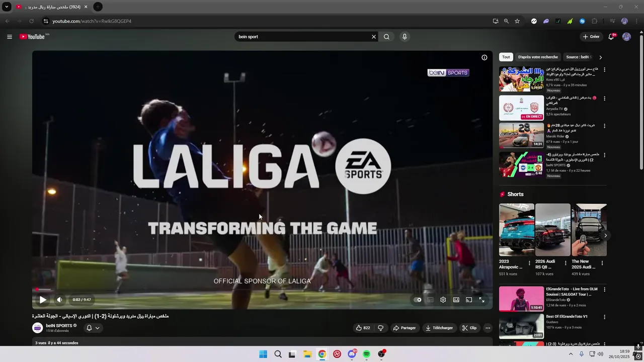Like the video with 822 likes
644x362 pixels.
click(x=363, y=328)
